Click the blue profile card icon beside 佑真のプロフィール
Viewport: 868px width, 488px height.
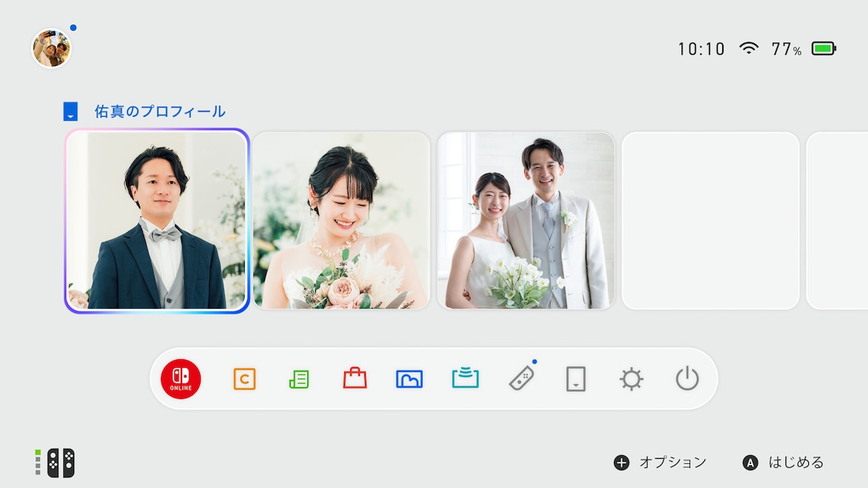[70, 112]
